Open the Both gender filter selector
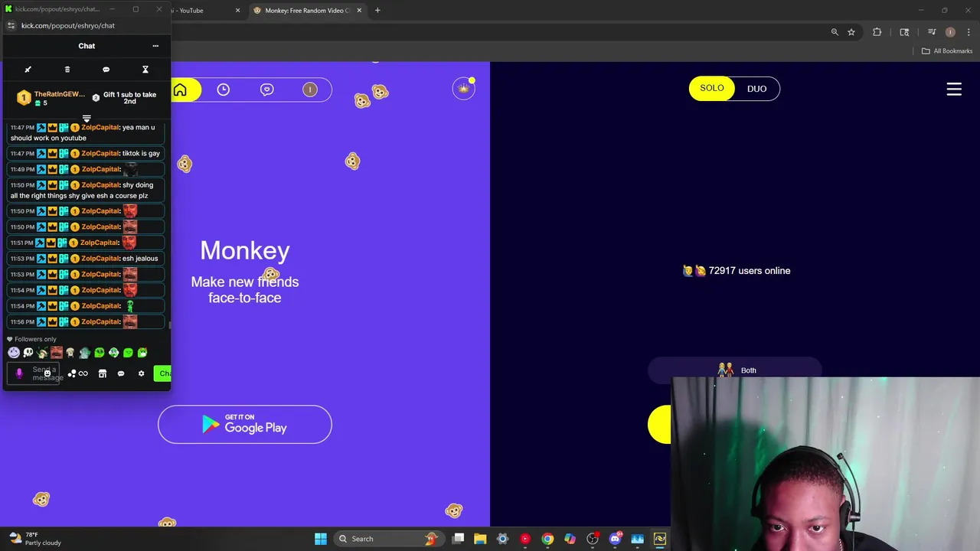 [734, 370]
